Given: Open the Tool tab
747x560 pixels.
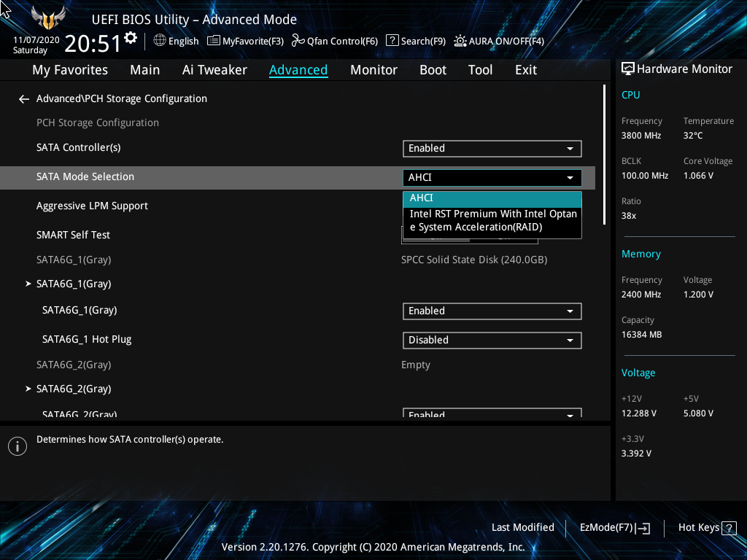Looking at the screenshot, I should (x=480, y=70).
